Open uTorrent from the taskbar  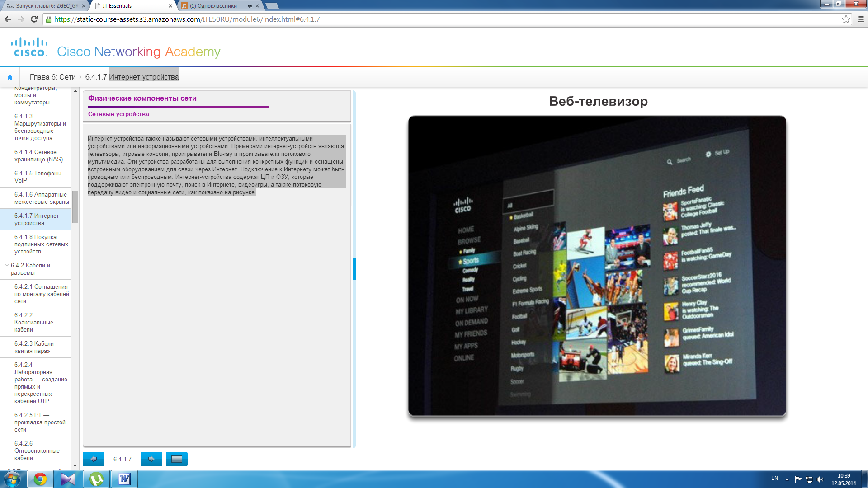click(x=96, y=479)
